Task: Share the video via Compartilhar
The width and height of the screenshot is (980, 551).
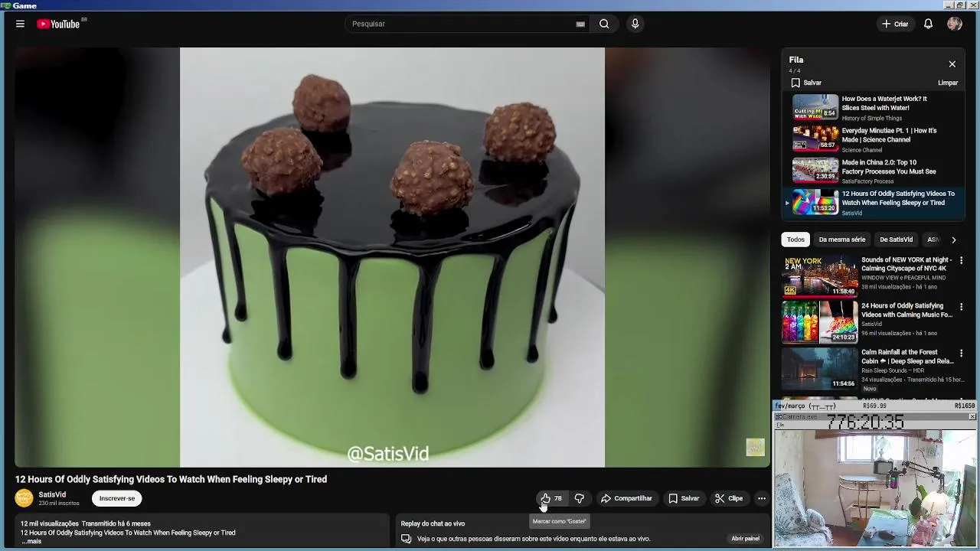Action: click(626, 498)
